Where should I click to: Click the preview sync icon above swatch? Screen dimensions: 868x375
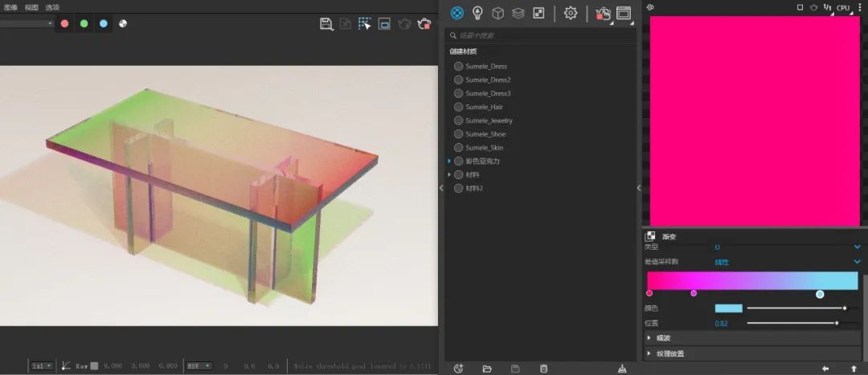pyautogui.click(x=650, y=7)
